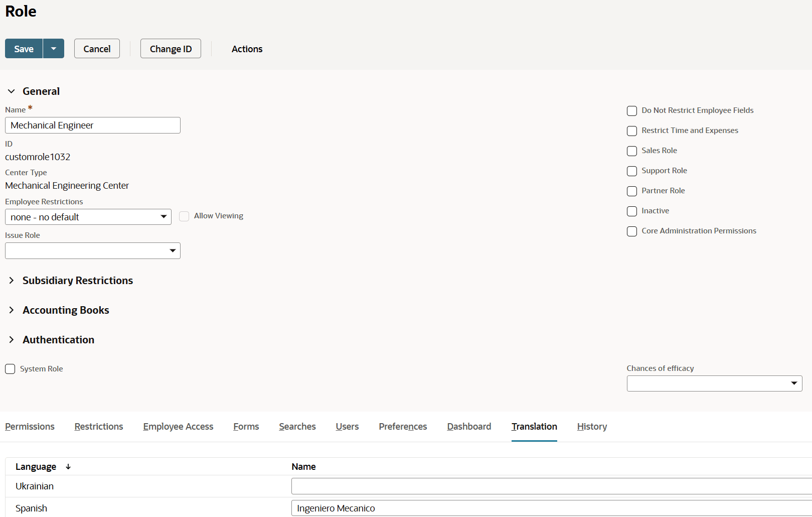Click the Save button
Viewport: 812px width, 517px height.
tap(24, 49)
